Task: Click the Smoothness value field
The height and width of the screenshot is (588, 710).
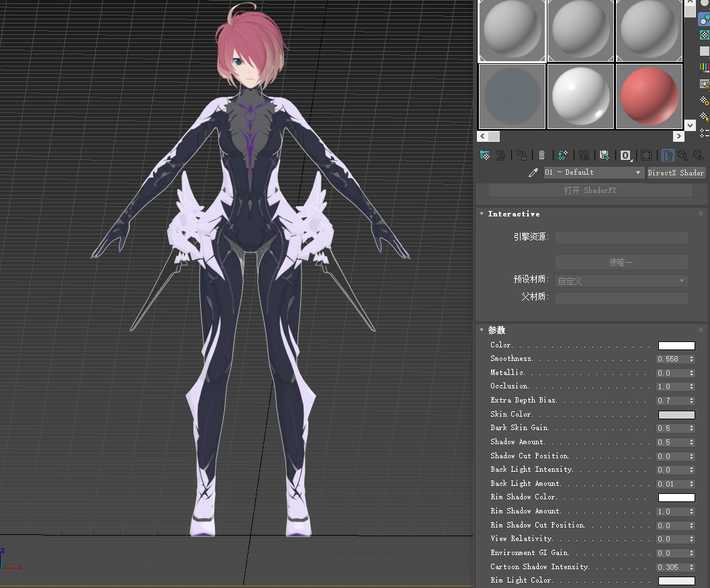Action: click(x=671, y=359)
